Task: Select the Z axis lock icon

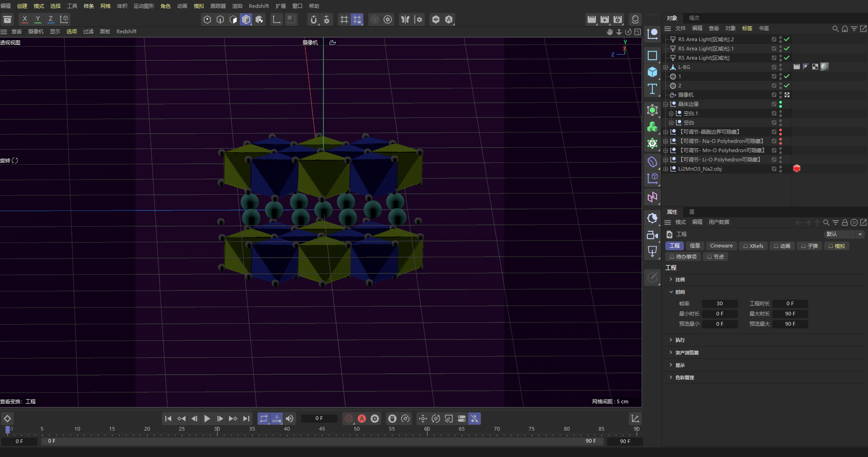Action: coord(51,19)
